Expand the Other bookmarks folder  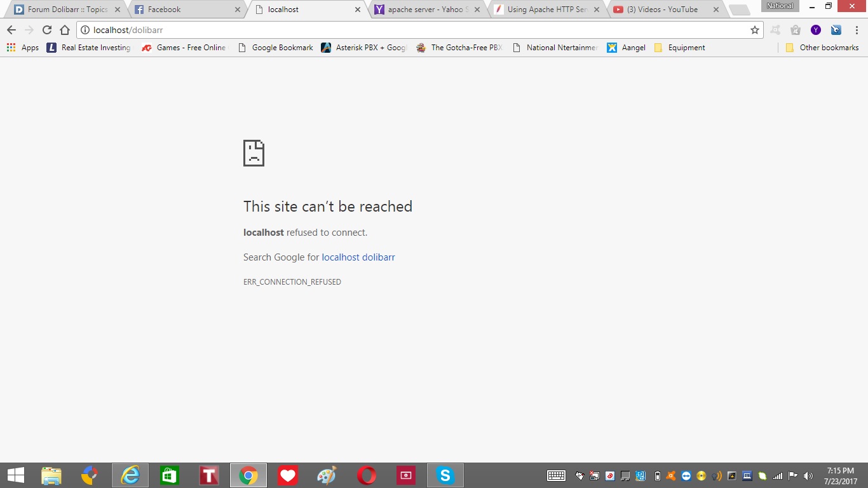click(822, 48)
